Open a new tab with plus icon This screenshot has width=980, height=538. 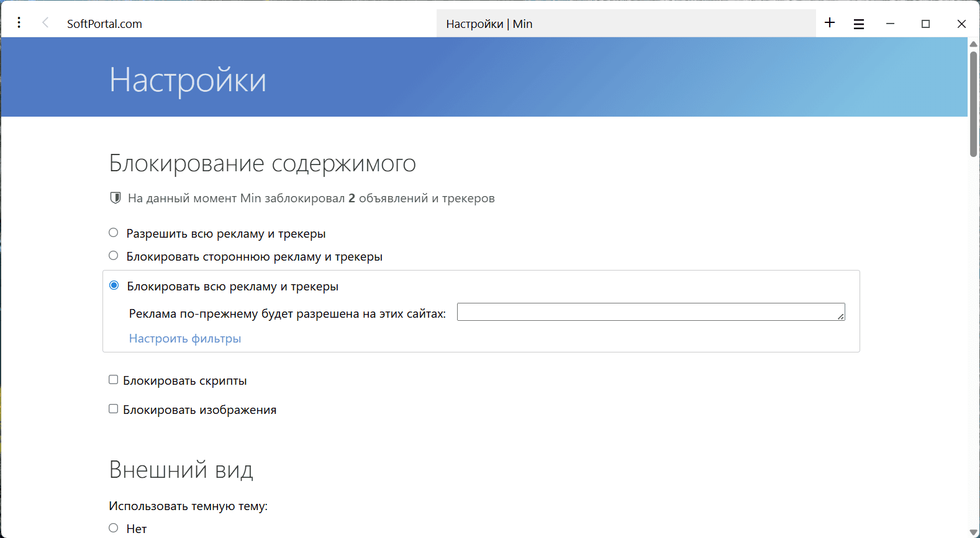[830, 23]
